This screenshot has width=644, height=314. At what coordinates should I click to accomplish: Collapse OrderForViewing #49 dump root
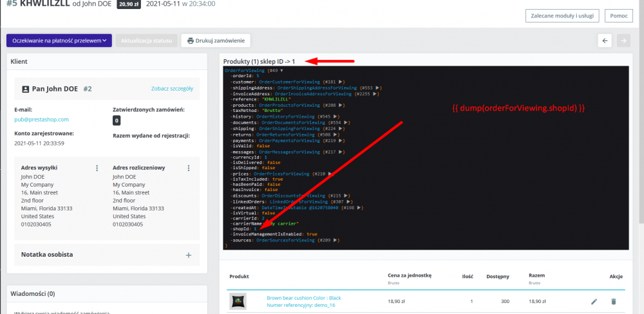(x=281, y=71)
